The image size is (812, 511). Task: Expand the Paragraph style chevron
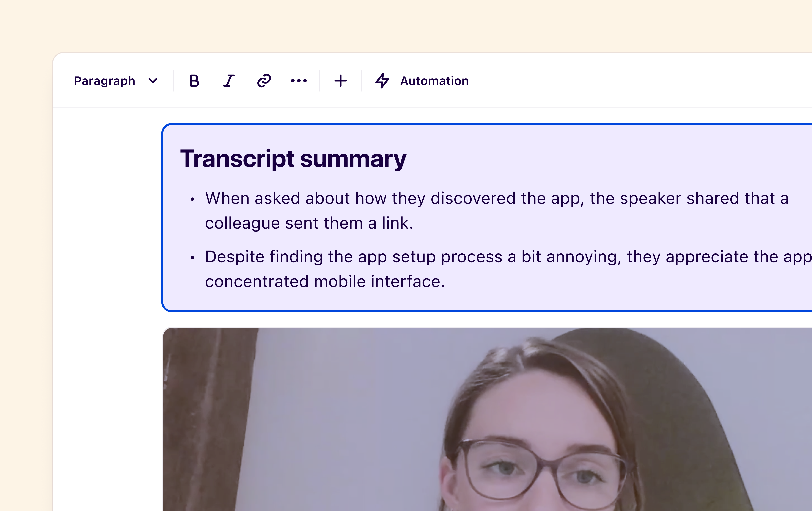pyautogui.click(x=153, y=81)
